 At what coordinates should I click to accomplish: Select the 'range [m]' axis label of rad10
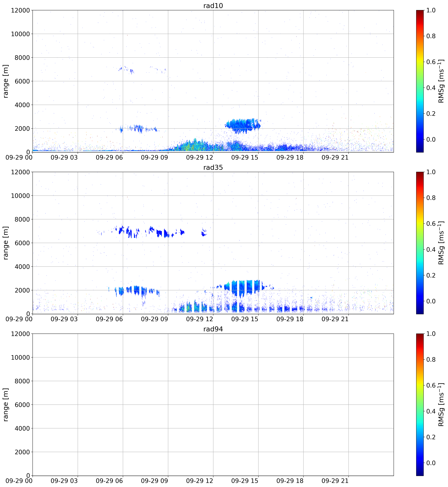click(6, 81)
